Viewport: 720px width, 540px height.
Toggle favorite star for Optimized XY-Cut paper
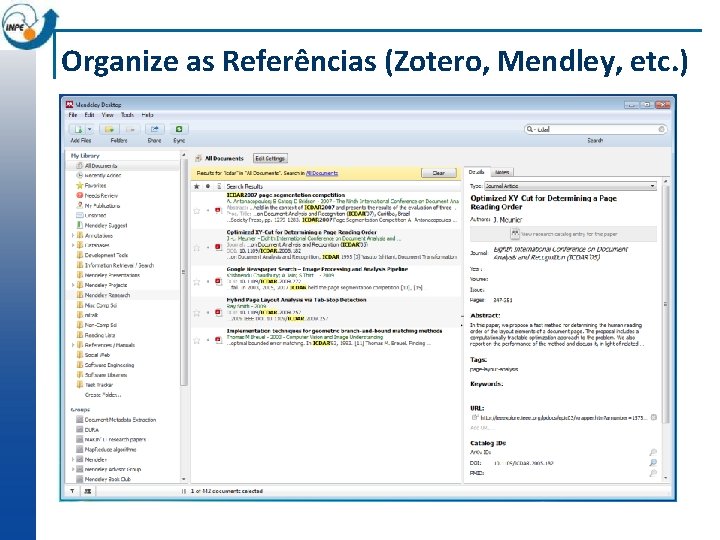pyautogui.click(x=197, y=248)
